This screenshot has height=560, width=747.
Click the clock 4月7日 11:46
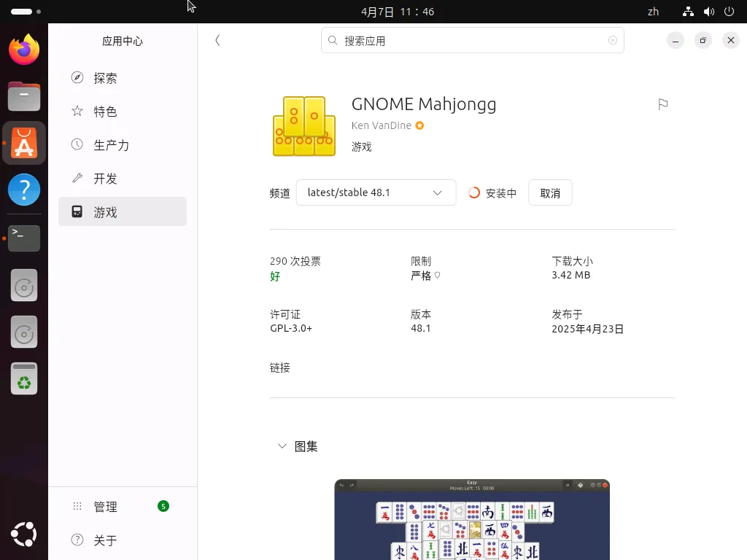(x=398, y=12)
